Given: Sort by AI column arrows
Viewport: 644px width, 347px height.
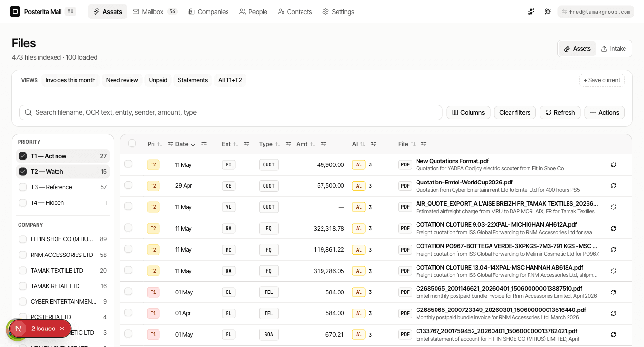Looking at the screenshot, I should point(362,144).
